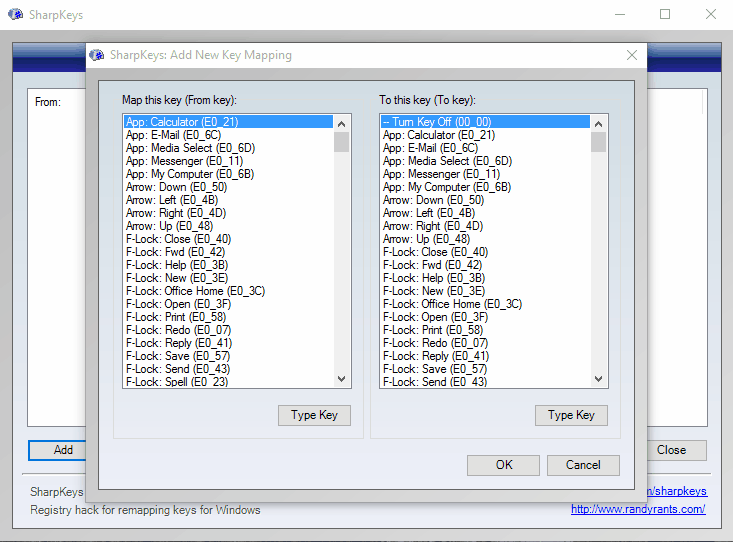Maximize the main SharpKeys window
This screenshot has width=733, height=542.
click(x=665, y=14)
